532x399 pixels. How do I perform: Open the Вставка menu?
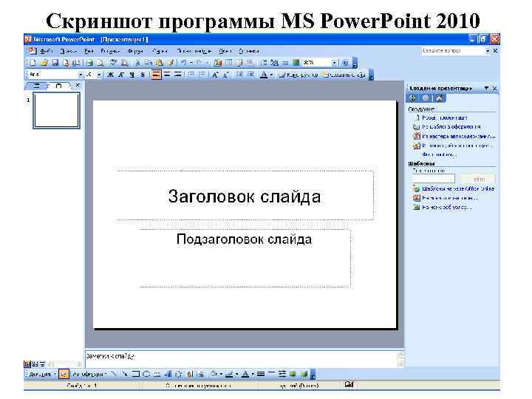click(x=110, y=51)
